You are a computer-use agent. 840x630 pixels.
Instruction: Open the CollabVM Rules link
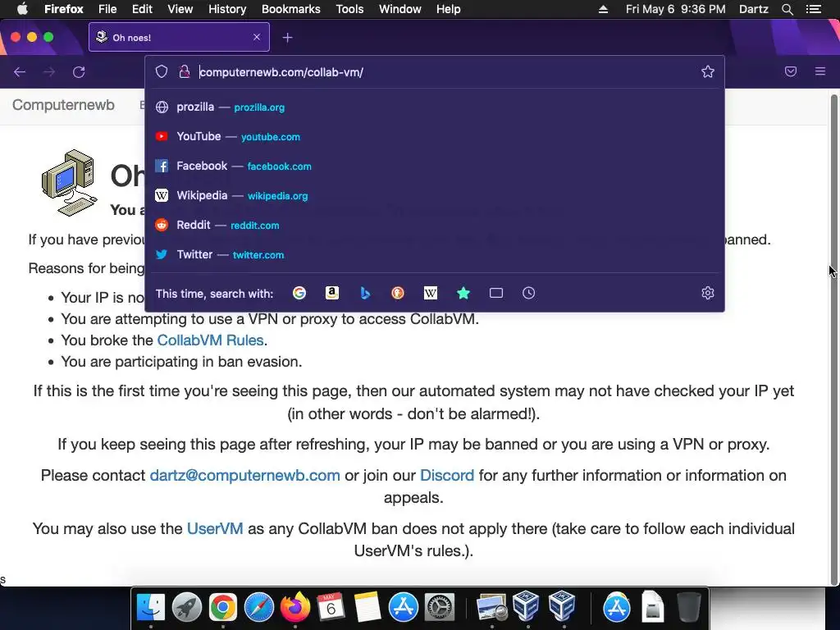pyautogui.click(x=210, y=340)
